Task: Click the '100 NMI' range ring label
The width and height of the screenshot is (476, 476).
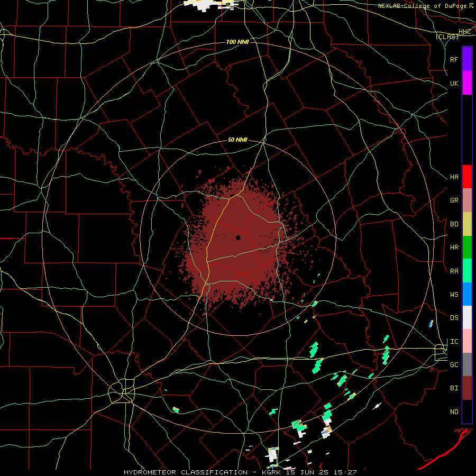Action: [237, 42]
